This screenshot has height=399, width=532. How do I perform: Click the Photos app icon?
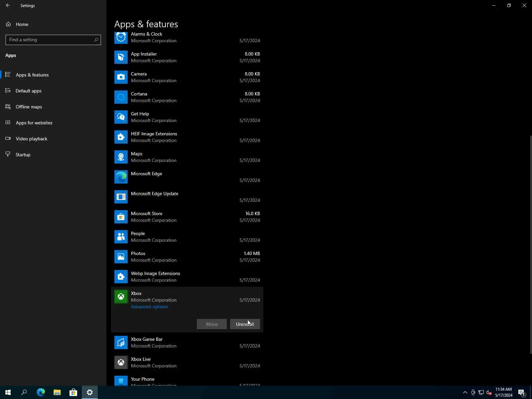[x=121, y=257]
